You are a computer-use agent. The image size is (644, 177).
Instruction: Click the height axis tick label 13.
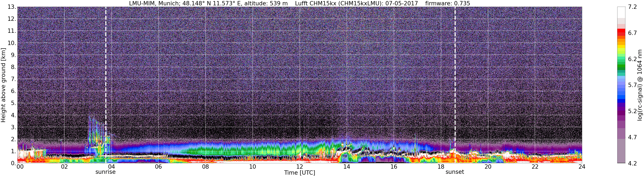pyautogui.click(x=12, y=7)
